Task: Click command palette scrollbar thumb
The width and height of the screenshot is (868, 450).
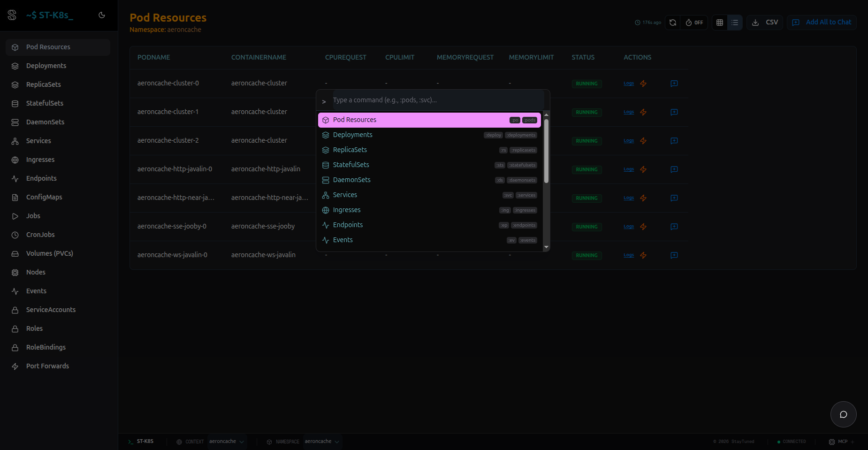Action: (546, 151)
